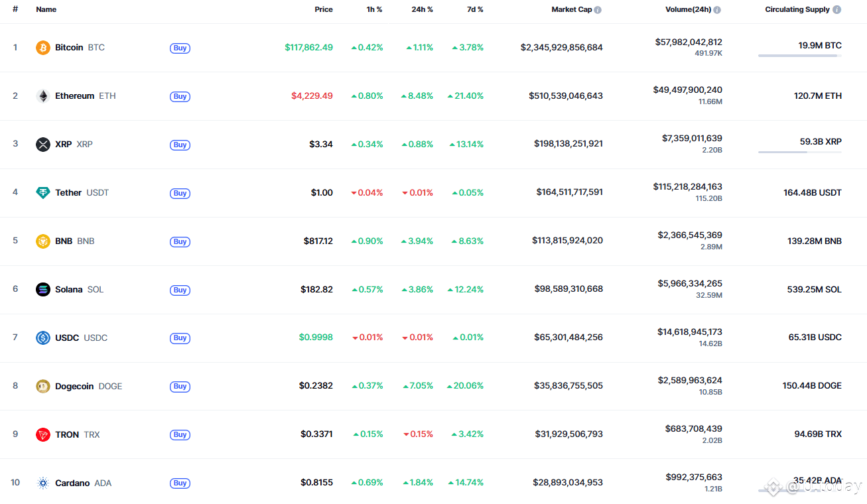Click Ethereum market cap $510,539,046,643
The height and width of the screenshot is (504, 867).
pos(566,96)
